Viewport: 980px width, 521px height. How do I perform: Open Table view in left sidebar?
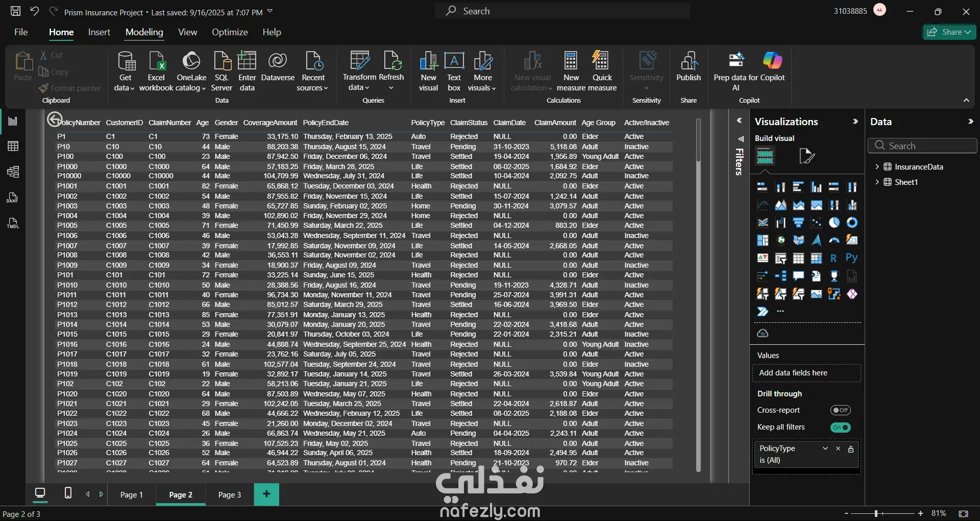coord(13,147)
